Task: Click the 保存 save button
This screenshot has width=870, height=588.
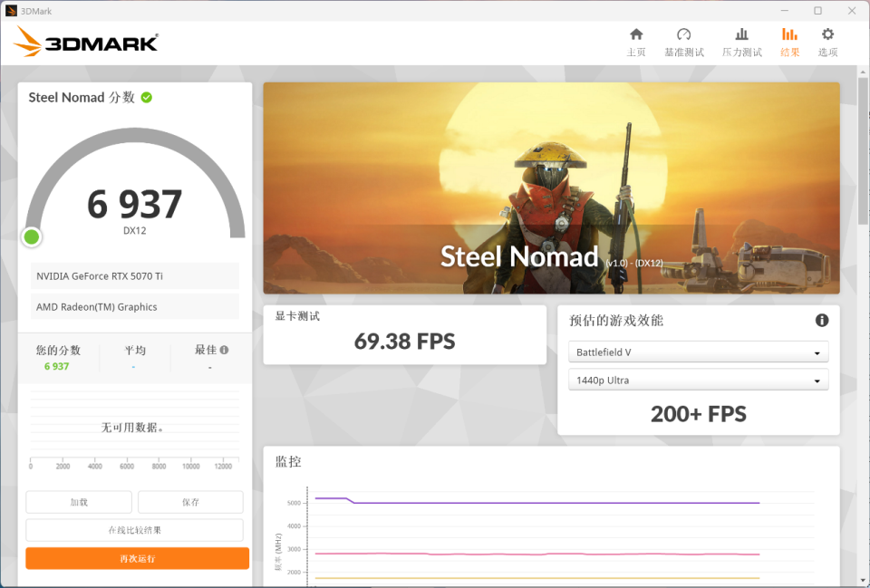Action: tap(190, 502)
